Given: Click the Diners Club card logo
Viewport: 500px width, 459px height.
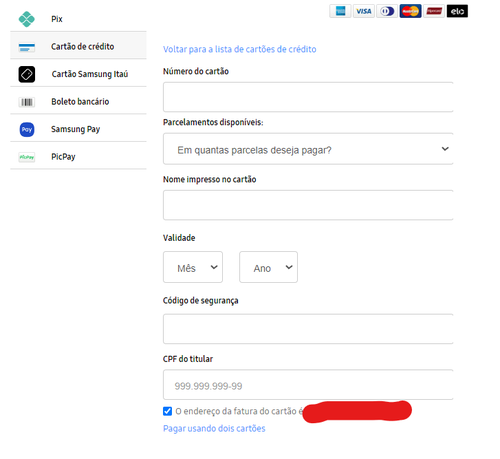Looking at the screenshot, I should pos(387,11).
